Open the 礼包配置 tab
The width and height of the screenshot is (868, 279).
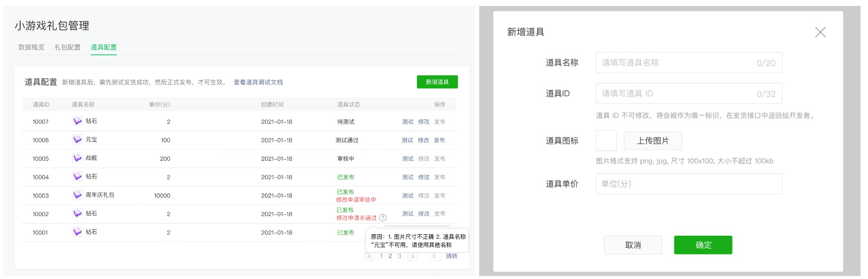pyautogui.click(x=67, y=47)
